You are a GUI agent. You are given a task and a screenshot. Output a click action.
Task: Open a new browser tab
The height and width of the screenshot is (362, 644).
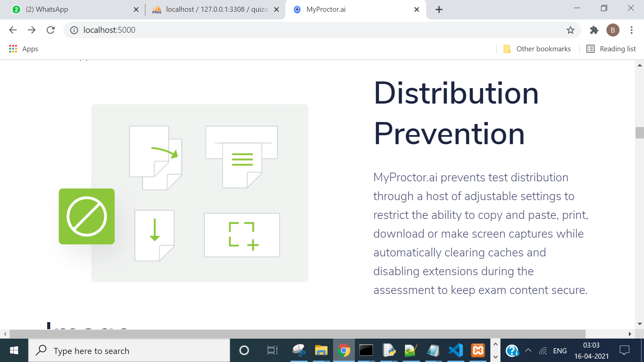[x=439, y=9]
